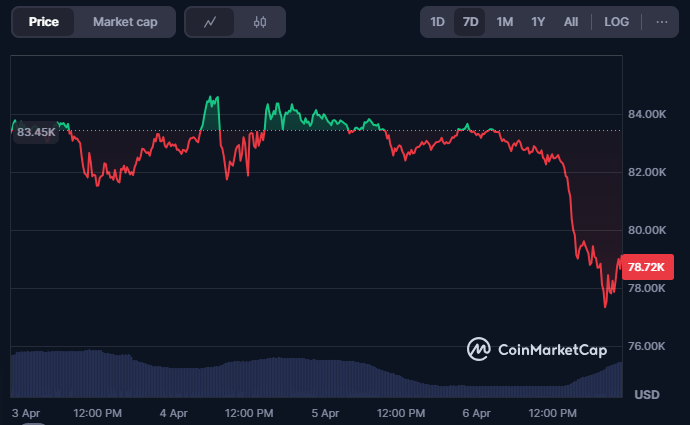690x425 pixels.
Task: Switch to line chart view
Action: (210, 22)
